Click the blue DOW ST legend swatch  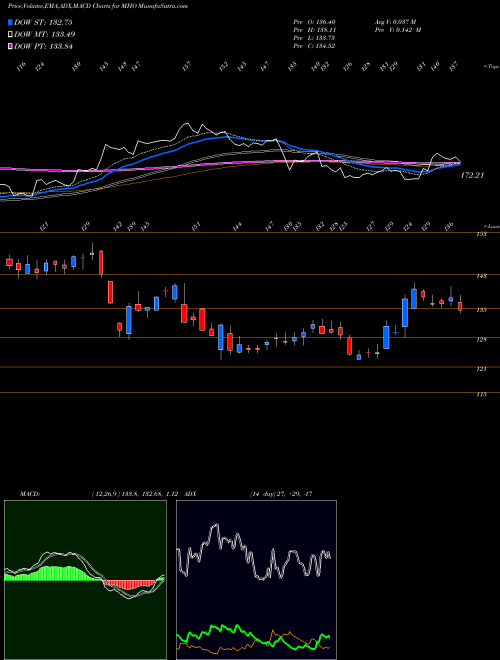coord(10,22)
